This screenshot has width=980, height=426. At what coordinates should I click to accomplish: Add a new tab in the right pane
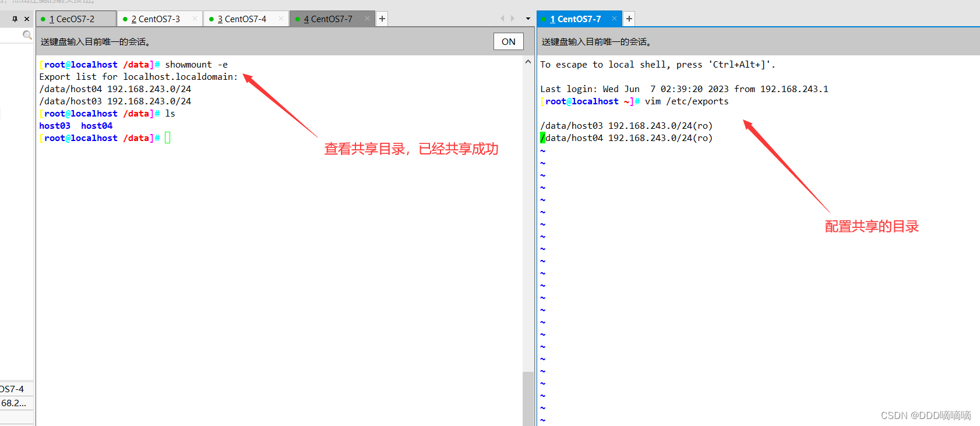(x=629, y=19)
